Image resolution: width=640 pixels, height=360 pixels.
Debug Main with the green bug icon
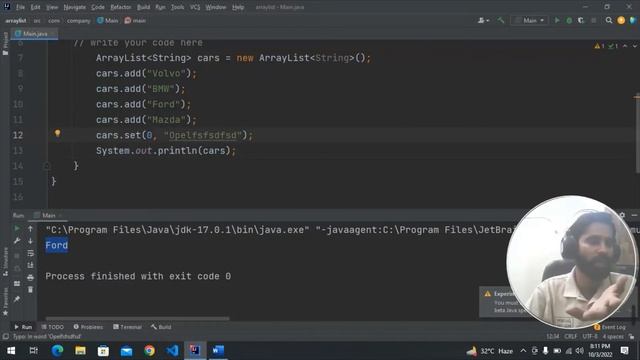click(x=569, y=20)
